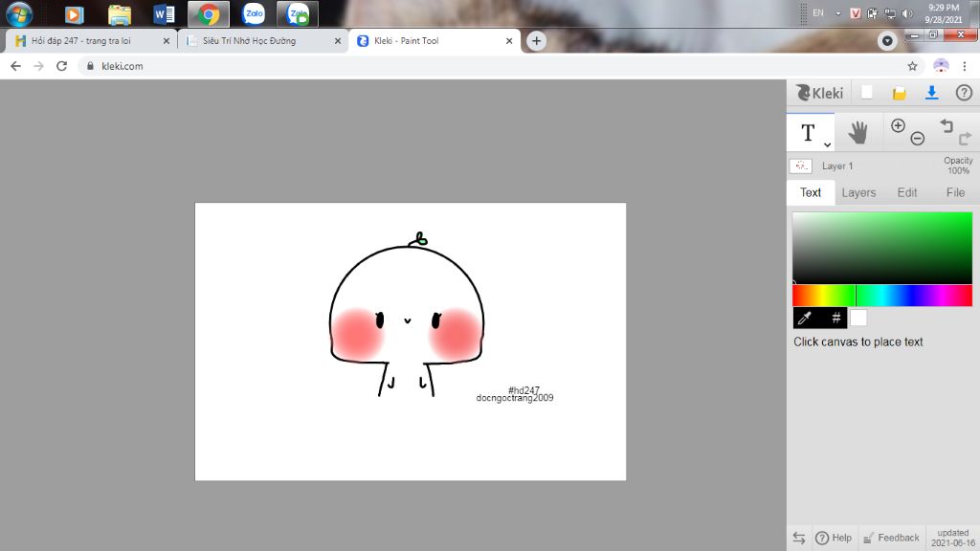Click the drawing canvas to place text

click(410, 342)
